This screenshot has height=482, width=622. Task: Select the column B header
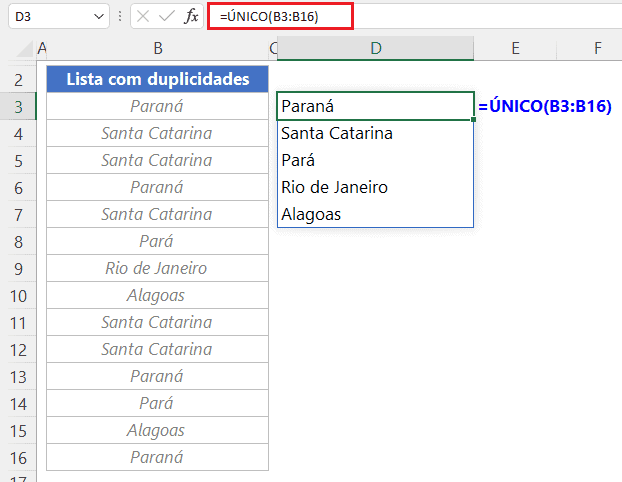[x=157, y=48]
